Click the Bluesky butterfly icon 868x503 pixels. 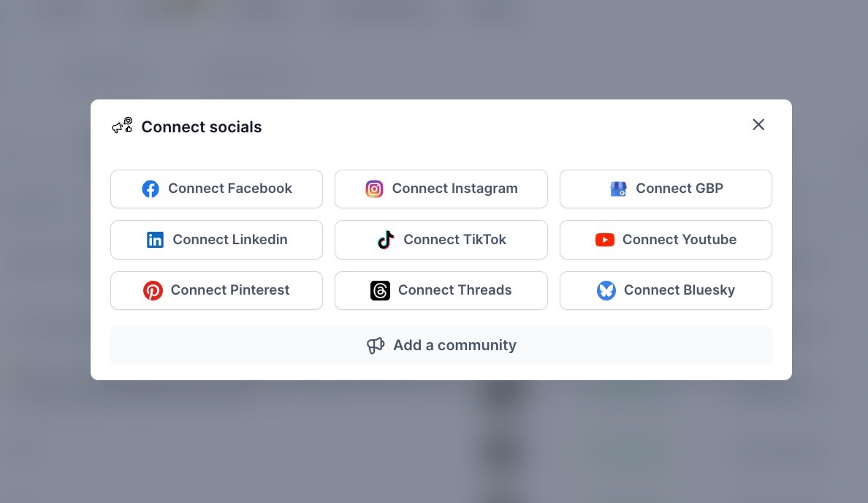click(x=606, y=291)
